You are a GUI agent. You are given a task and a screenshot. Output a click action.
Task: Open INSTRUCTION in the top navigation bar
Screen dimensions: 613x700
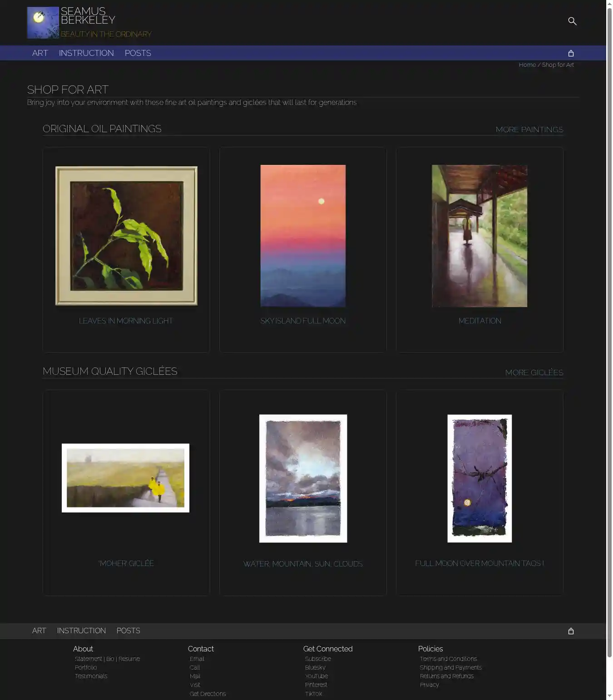[86, 53]
